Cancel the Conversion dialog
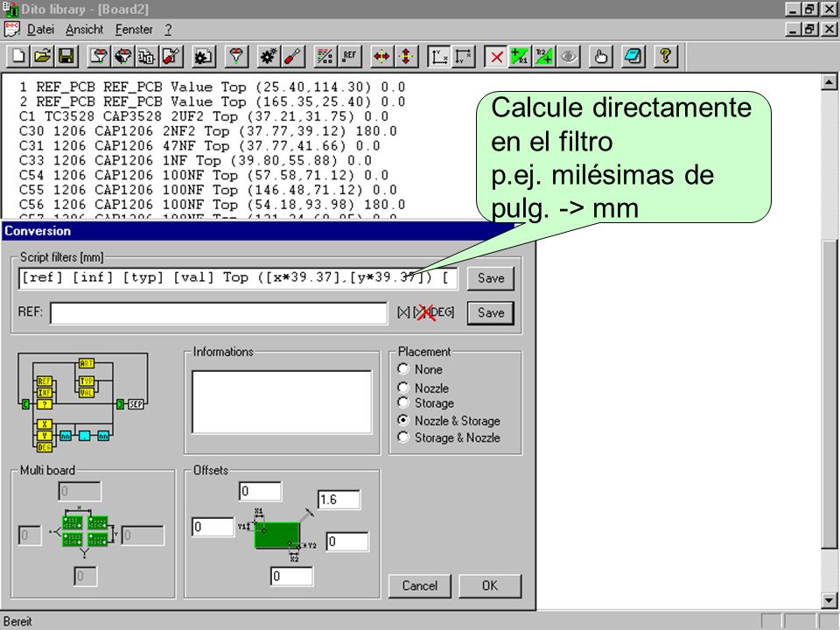Viewport: 840px width, 630px height. (419, 585)
